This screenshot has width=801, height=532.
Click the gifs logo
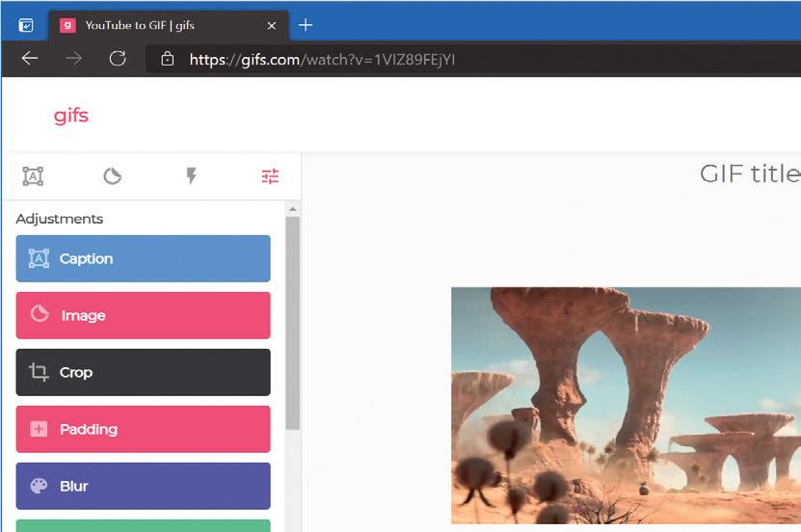click(71, 116)
